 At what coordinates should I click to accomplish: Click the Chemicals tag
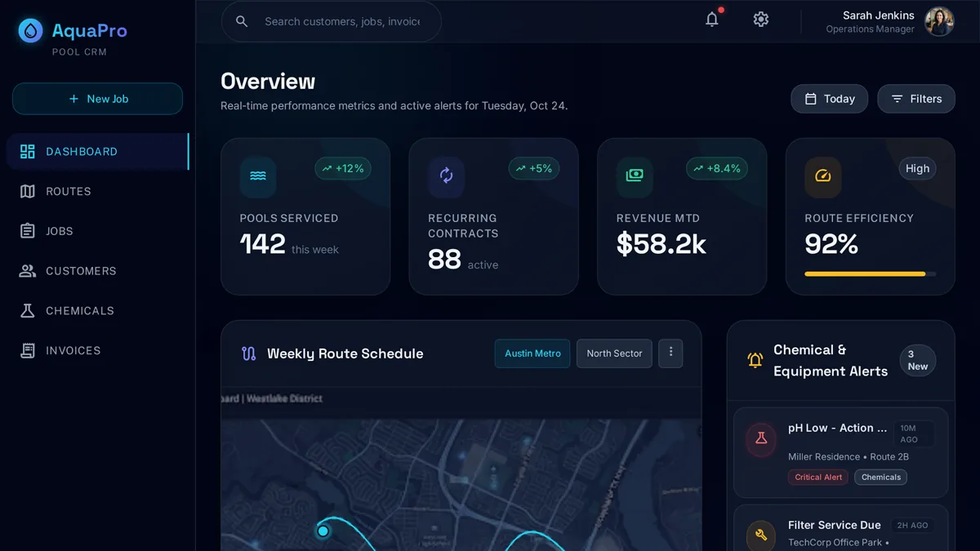click(881, 478)
